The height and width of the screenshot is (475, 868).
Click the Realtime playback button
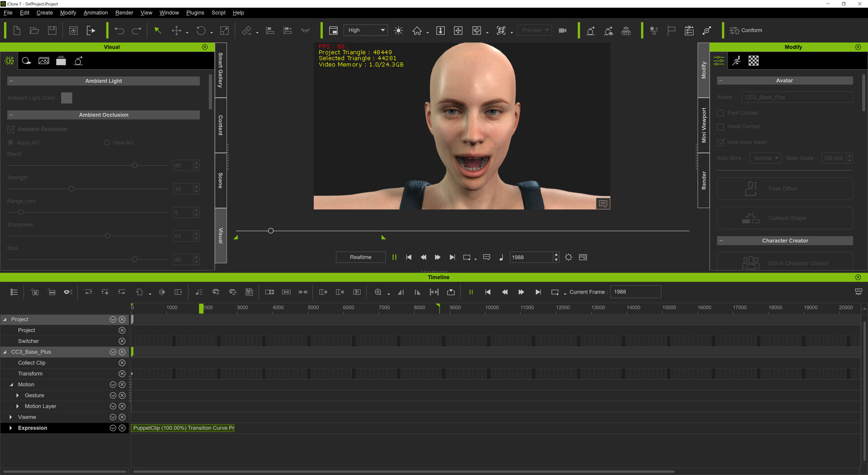tap(360, 256)
